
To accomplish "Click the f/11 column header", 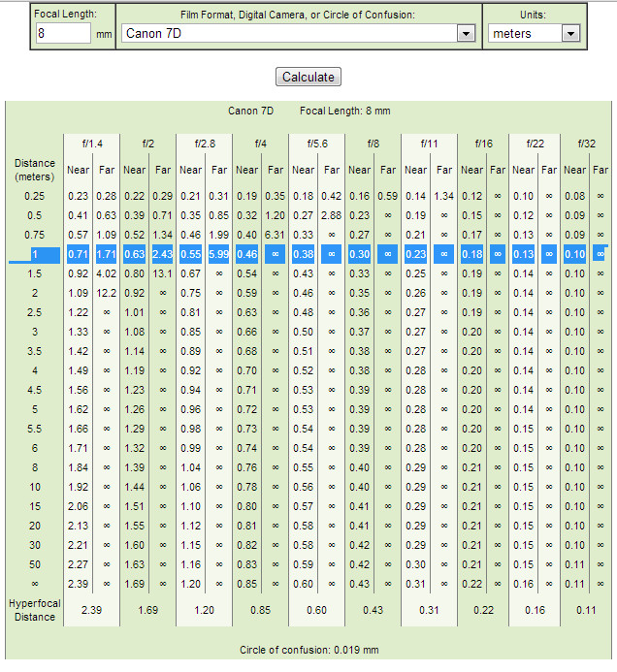I will pyautogui.click(x=429, y=144).
